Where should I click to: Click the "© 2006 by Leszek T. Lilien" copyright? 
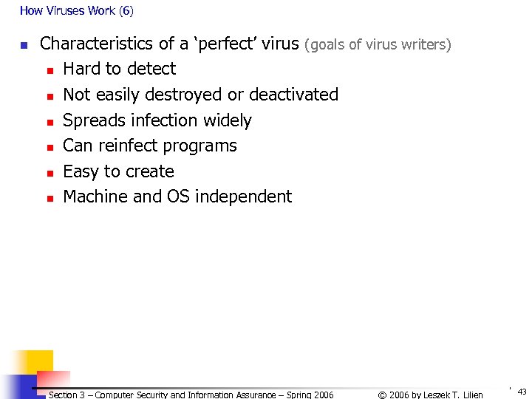(x=430, y=395)
